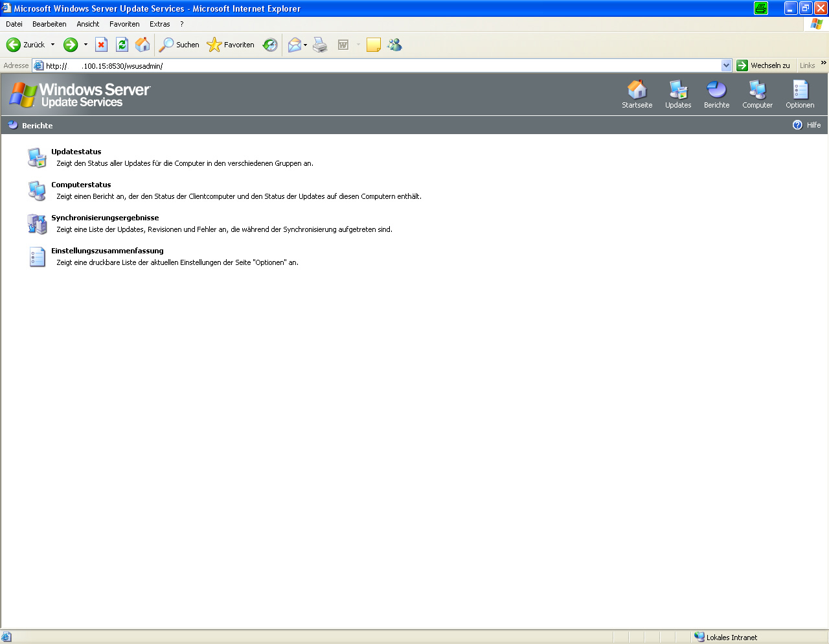Click the description under Synchronisierungsergebnisse
Screen dimensions: 829x644
[224, 229]
